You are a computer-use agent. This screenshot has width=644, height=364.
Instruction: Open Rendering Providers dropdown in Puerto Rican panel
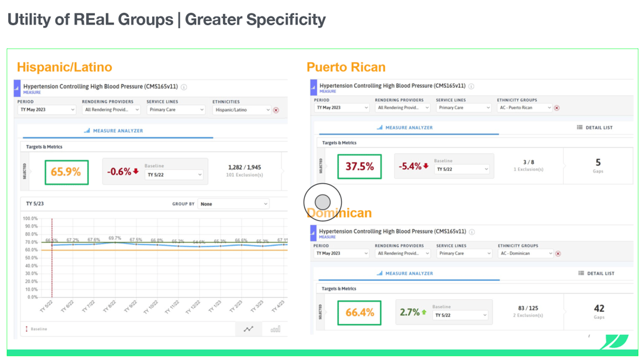tap(403, 108)
